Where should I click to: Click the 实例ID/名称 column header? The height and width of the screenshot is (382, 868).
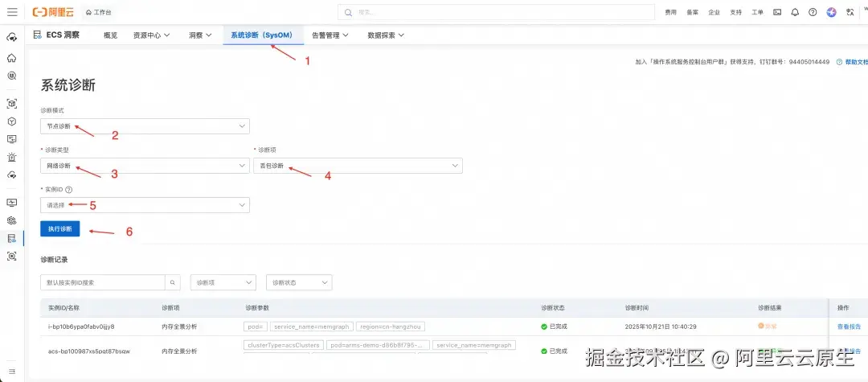64,307
